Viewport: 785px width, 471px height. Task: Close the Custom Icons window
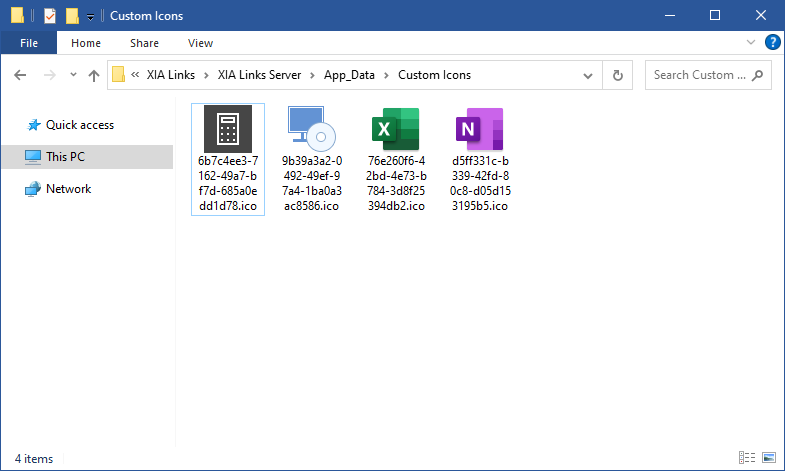[761, 16]
